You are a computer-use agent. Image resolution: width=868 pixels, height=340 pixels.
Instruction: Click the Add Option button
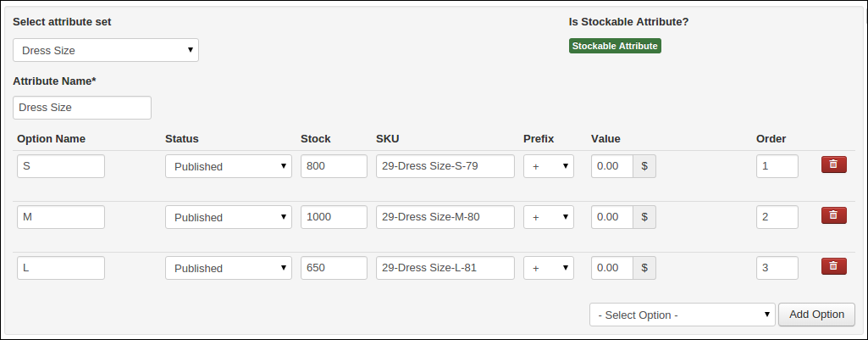(816, 315)
